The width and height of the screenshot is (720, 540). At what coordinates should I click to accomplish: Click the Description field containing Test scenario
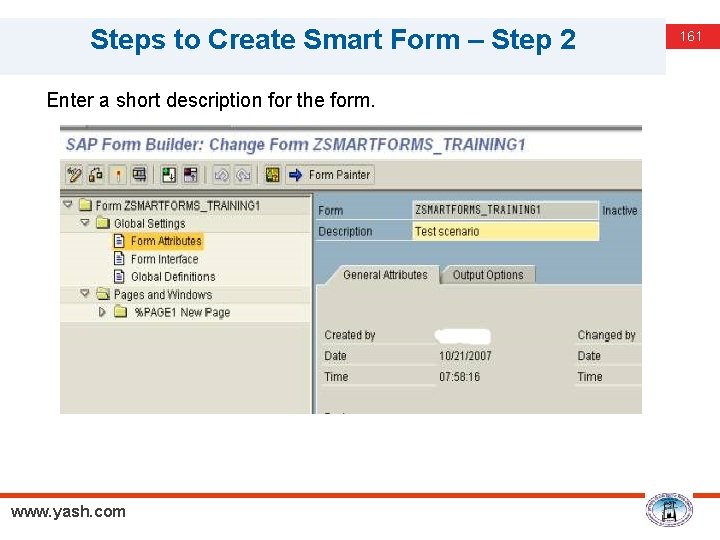tap(506, 231)
